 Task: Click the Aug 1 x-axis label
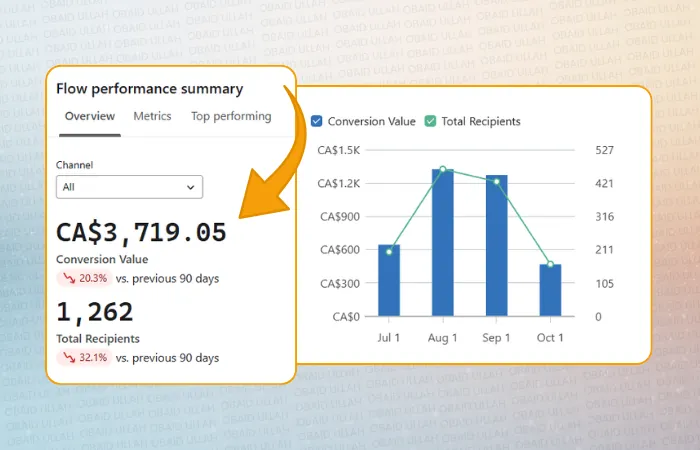coord(442,338)
